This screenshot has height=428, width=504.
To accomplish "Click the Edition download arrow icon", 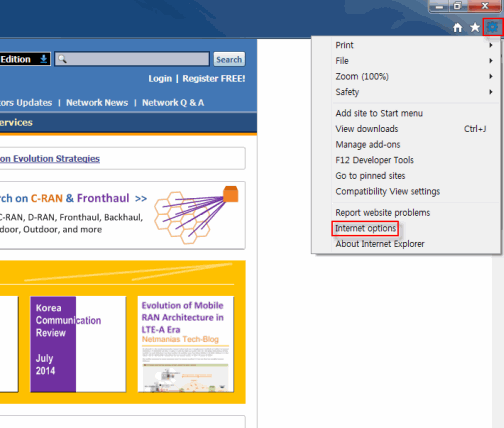I will (43, 59).
